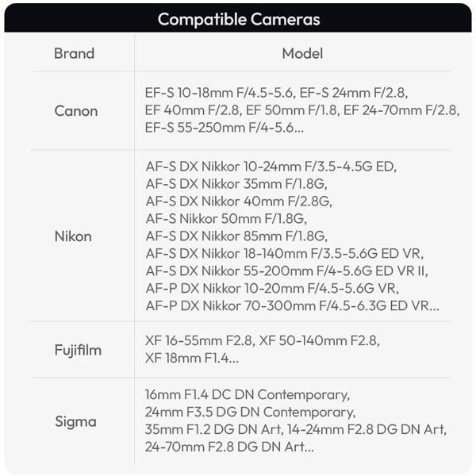Click the 16mm F1.4 DC DN Contemporary line
The width and height of the screenshot is (476, 476).
tap(247, 394)
